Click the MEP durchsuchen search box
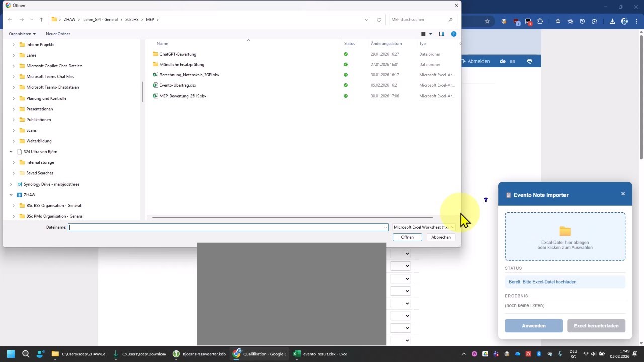 pyautogui.click(x=423, y=20)
